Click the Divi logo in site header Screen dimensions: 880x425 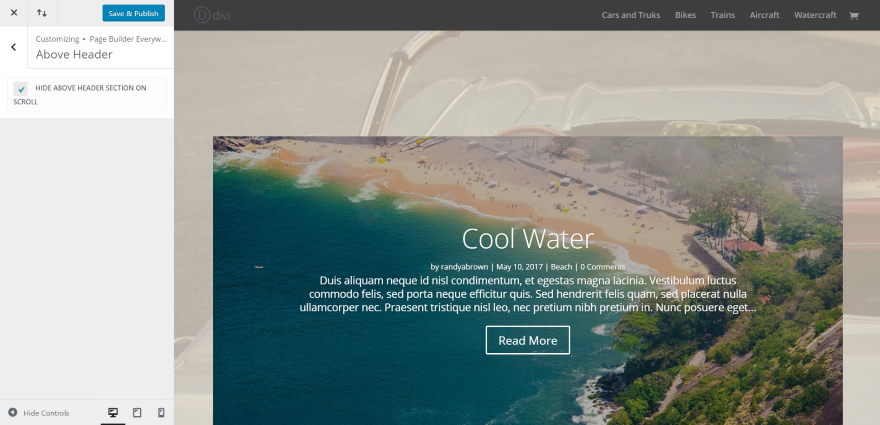(x=212, y=15)
